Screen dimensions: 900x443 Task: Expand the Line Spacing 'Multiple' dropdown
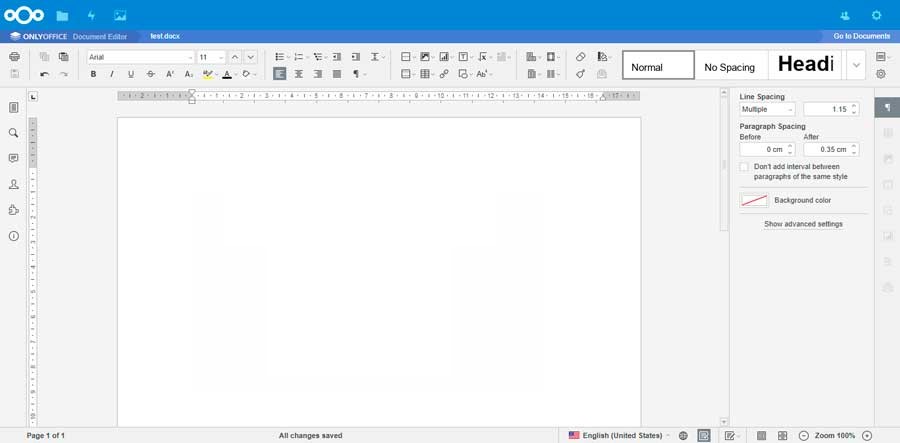[790, 109]
